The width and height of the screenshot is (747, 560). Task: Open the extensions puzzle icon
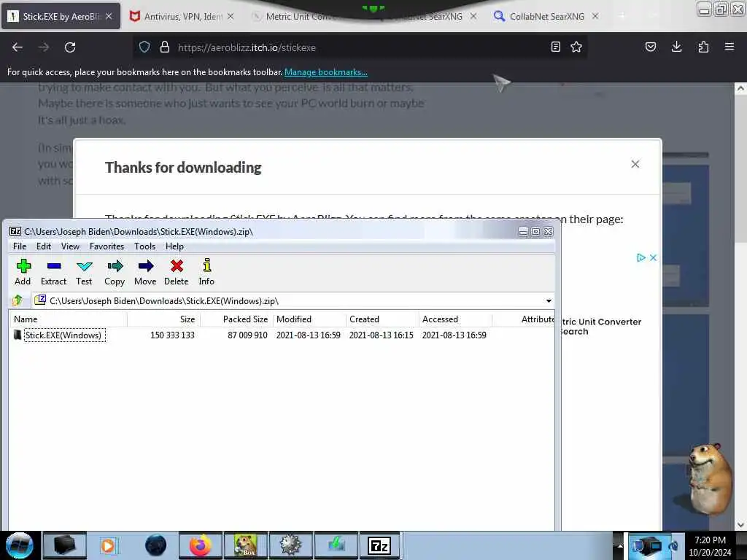[x=703, y=47]
